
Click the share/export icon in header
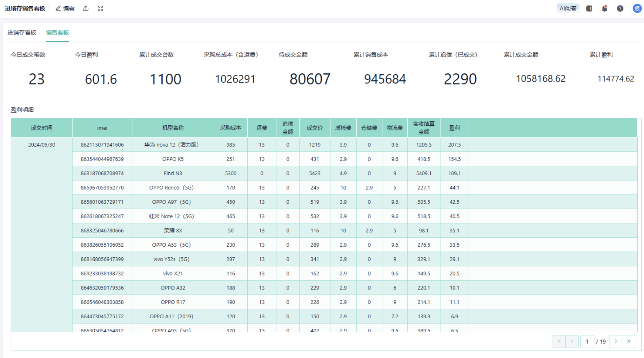coord(86,9)
